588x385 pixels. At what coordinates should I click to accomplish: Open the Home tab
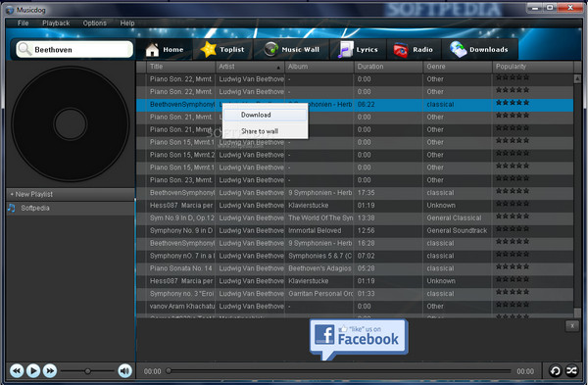click(165, 50)
